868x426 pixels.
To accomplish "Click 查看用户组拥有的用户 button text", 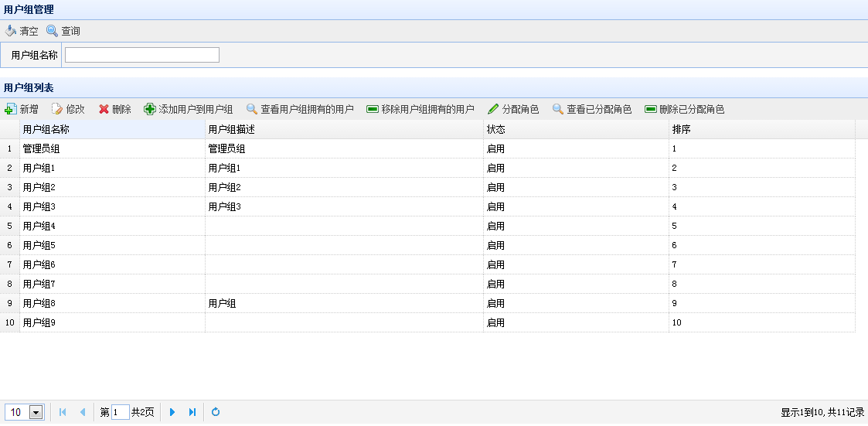I will click(307, 109).
